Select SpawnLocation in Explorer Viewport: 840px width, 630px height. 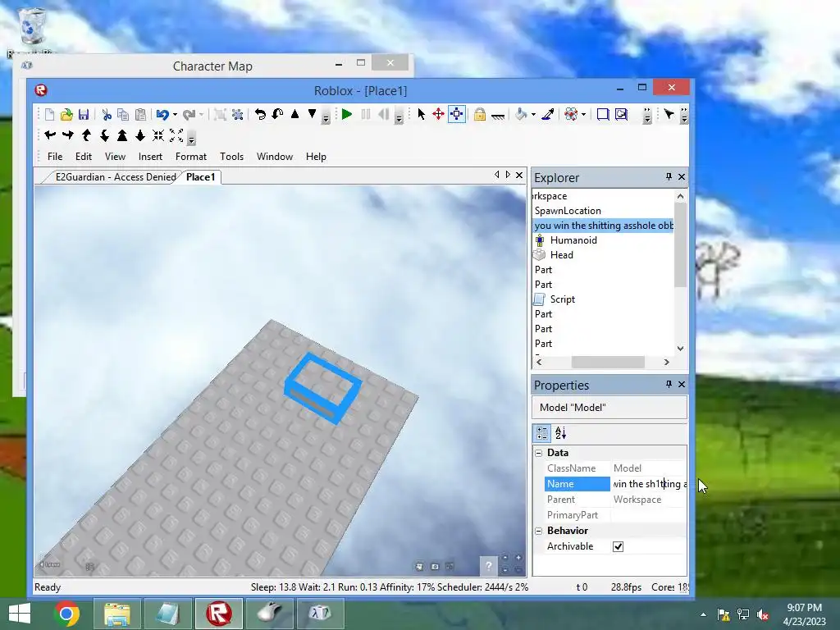coord(568,211)
